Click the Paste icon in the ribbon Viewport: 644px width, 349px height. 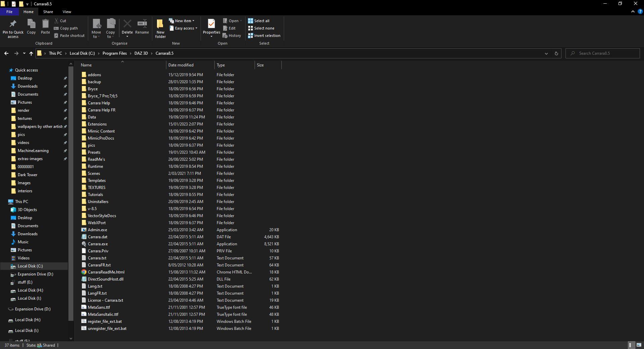pos(45,24)
